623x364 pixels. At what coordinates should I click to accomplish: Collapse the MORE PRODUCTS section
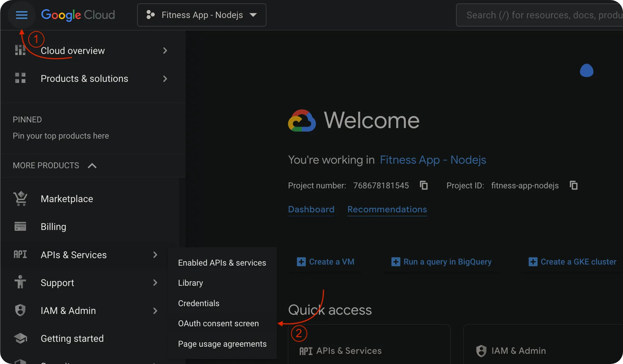[92, 166]
